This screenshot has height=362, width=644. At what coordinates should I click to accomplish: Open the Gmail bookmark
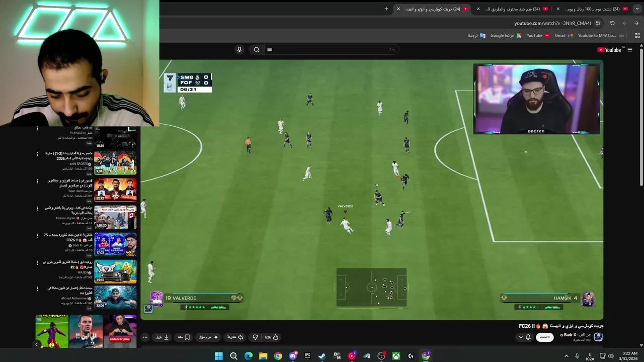563,36
